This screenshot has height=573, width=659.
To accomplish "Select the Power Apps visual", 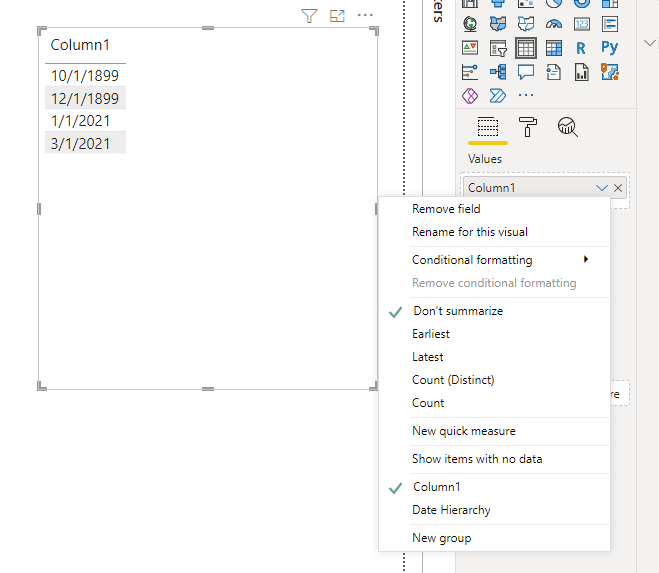I will click(470, 96).
